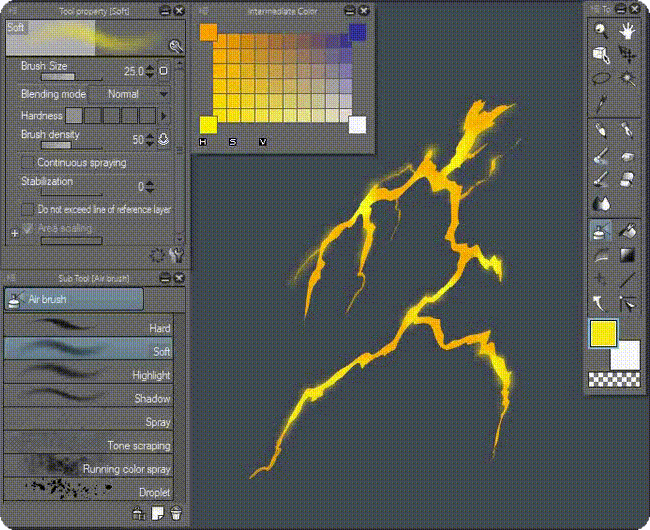Choose the Eyedropper tool

[601, 103]
